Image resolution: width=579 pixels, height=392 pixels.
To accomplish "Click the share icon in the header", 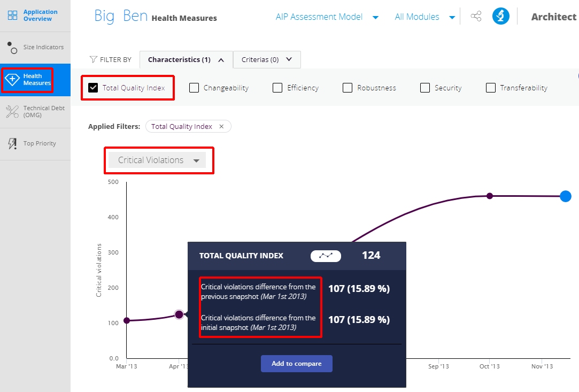I will (476, 16).
